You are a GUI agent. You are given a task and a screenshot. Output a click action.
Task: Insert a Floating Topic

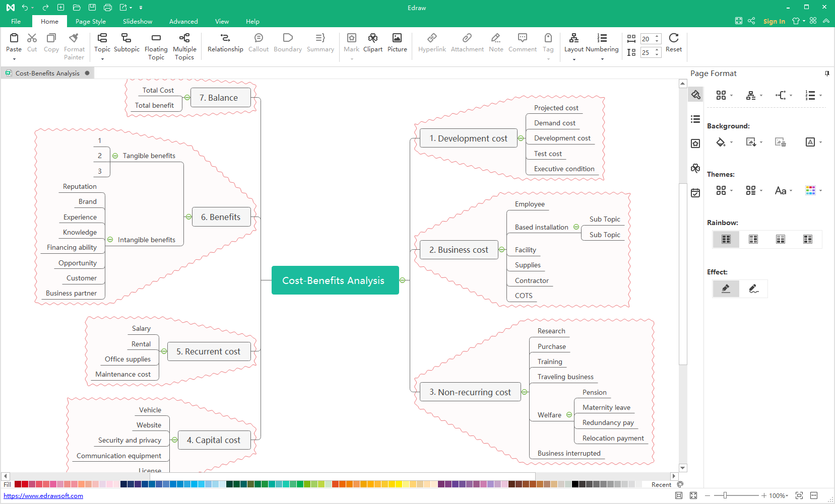tap(156, 38)
